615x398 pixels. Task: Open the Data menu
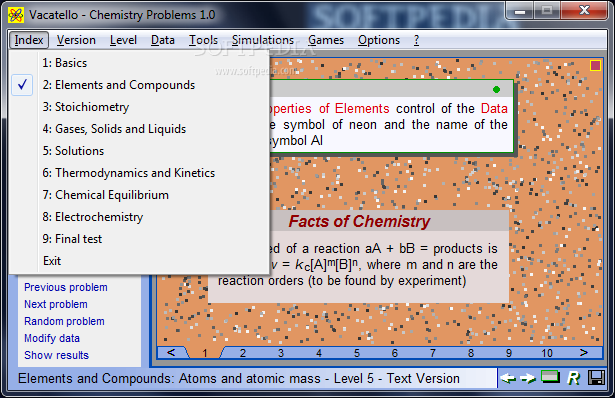click(163, 40)
